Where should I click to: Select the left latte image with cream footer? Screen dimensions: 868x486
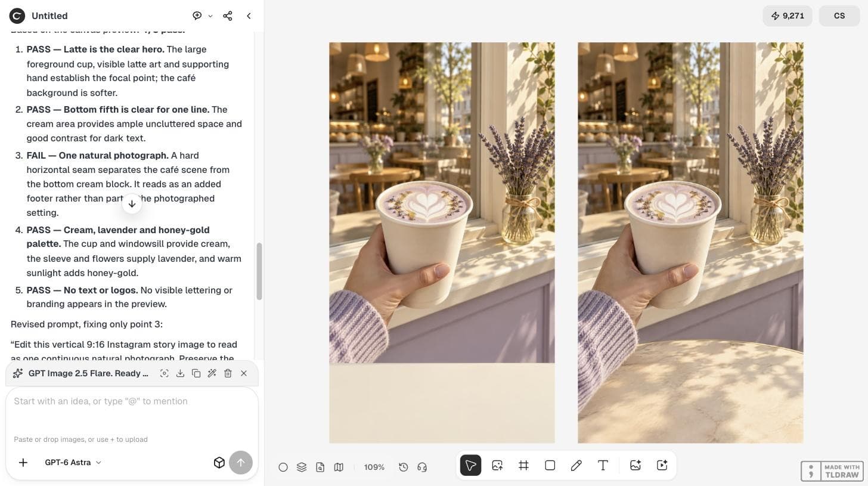click(x=442, y=243)
